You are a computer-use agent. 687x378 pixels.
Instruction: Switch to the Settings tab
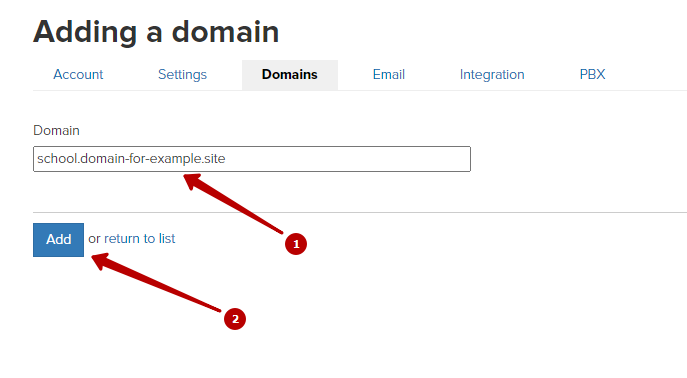coord(182,75)
